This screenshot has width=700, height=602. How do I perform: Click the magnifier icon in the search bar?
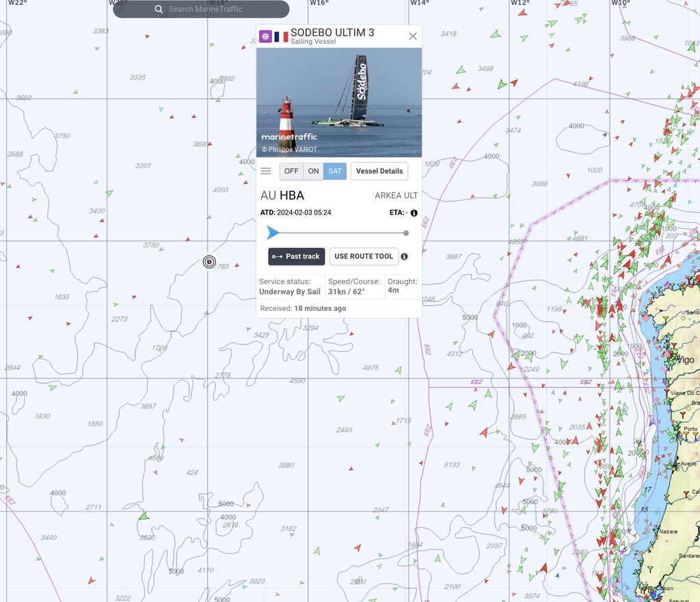pos(159,10)
